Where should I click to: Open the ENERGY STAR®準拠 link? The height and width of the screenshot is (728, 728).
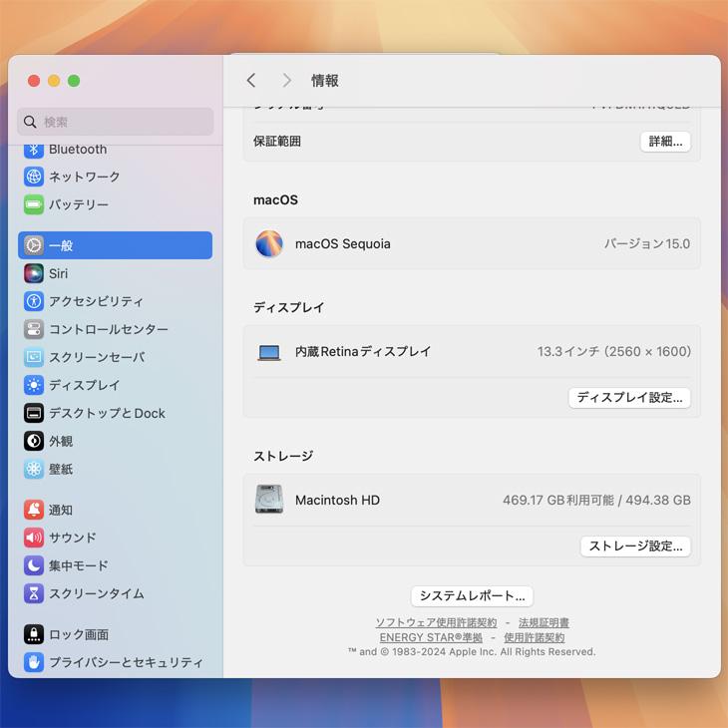[x=431, y=637]
